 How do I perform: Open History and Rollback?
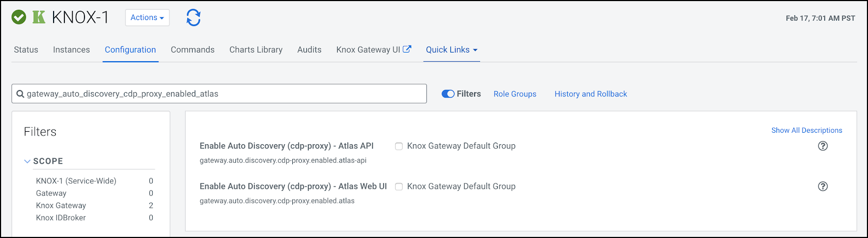pyautogui.click(x=590, y=94)
